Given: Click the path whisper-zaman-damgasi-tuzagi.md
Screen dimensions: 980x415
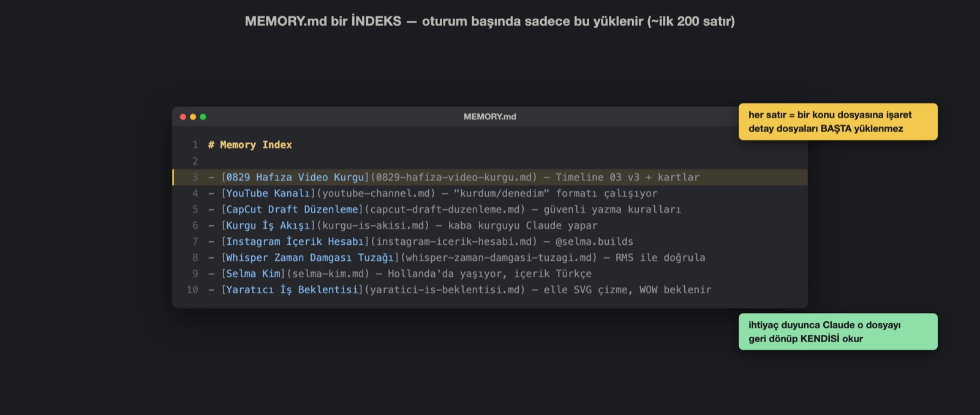Looking at the screenshot, I should [499, 258].
